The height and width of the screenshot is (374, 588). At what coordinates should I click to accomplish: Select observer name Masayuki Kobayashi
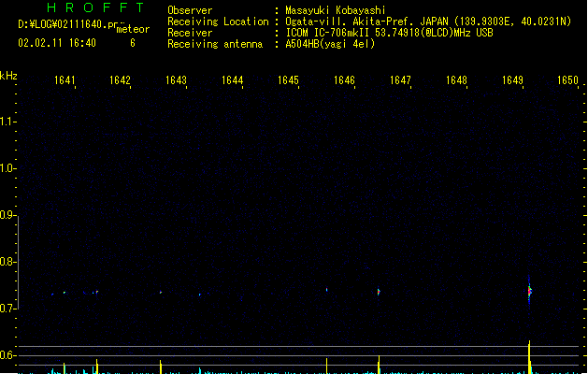(x=336, y=10)
